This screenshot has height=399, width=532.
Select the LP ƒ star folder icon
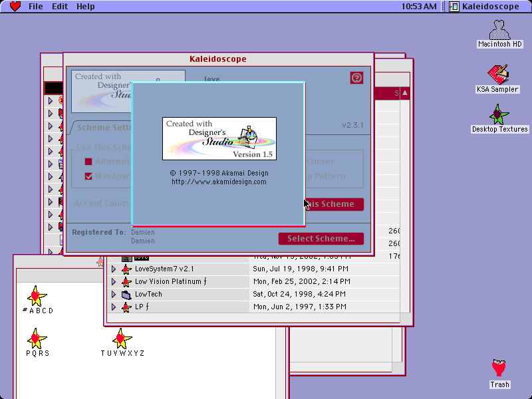(x=126, y=307)
